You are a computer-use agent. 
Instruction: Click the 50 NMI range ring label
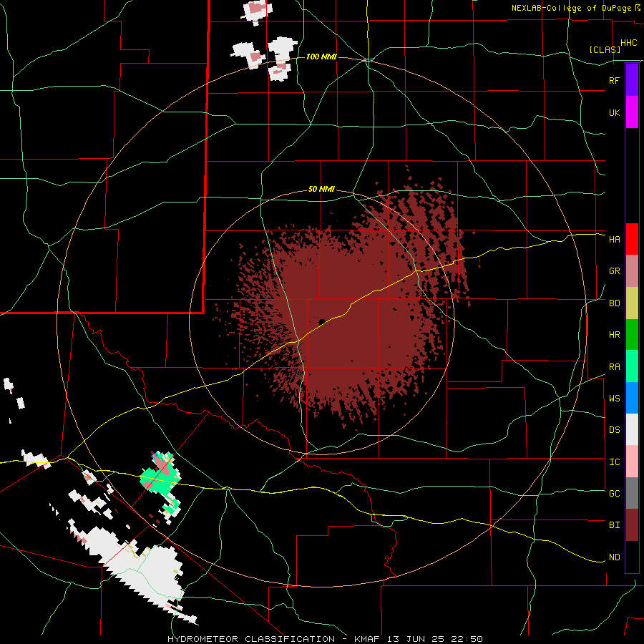click(x=321, y=190)
